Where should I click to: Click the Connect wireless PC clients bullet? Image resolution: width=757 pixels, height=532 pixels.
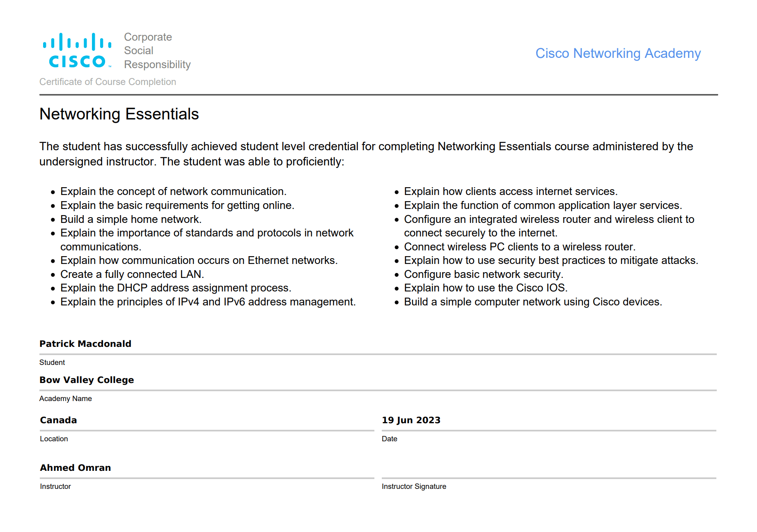tap(520, 247)
